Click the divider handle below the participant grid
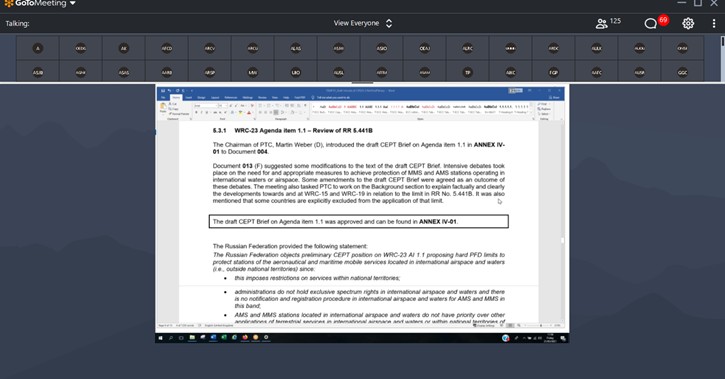This screenshot has height=379, width=725. (362, 83)
